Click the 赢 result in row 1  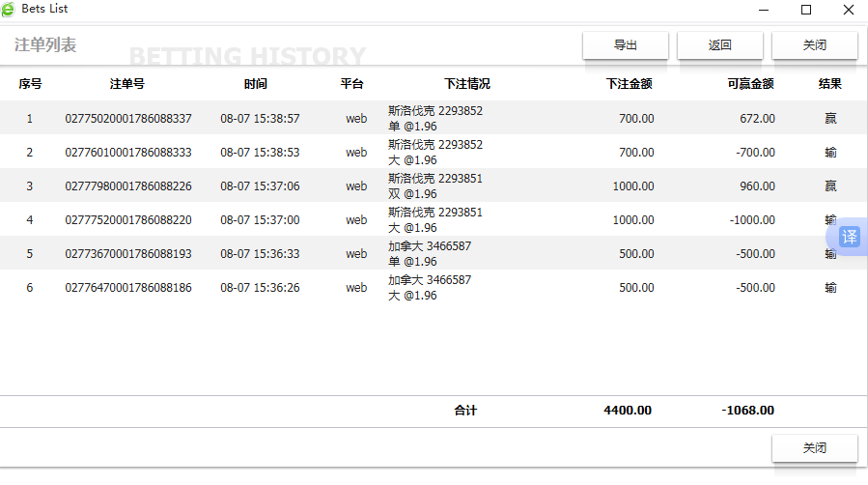click(x=830, y=119)
